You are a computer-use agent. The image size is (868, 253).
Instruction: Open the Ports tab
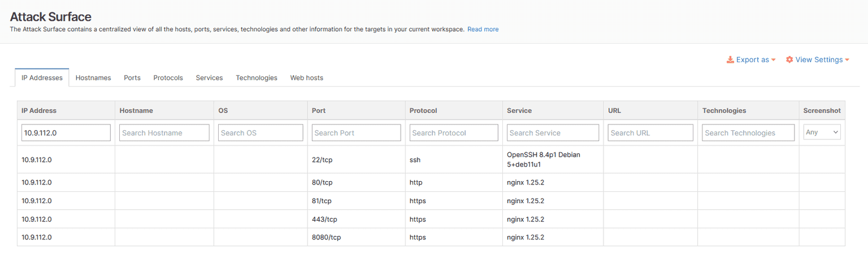(x=132, y=78)
